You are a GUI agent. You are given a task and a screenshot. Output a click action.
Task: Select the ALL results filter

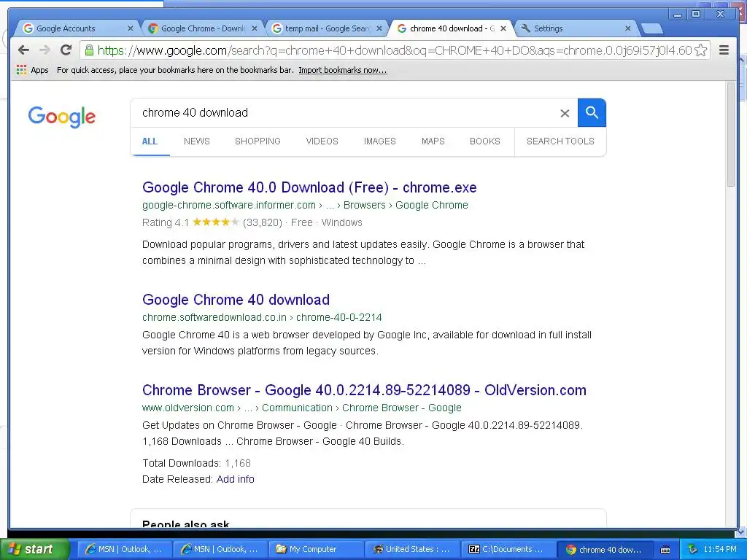tap(150, 141)
